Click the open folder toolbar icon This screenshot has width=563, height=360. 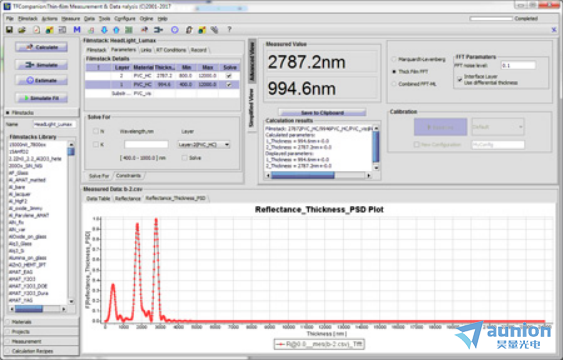pos(22,30)
